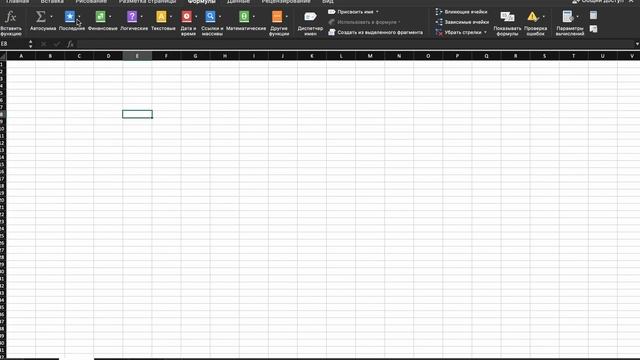Click the formula bar fx icon
This screenshot has width=640, height=360.
coord(70,44)
